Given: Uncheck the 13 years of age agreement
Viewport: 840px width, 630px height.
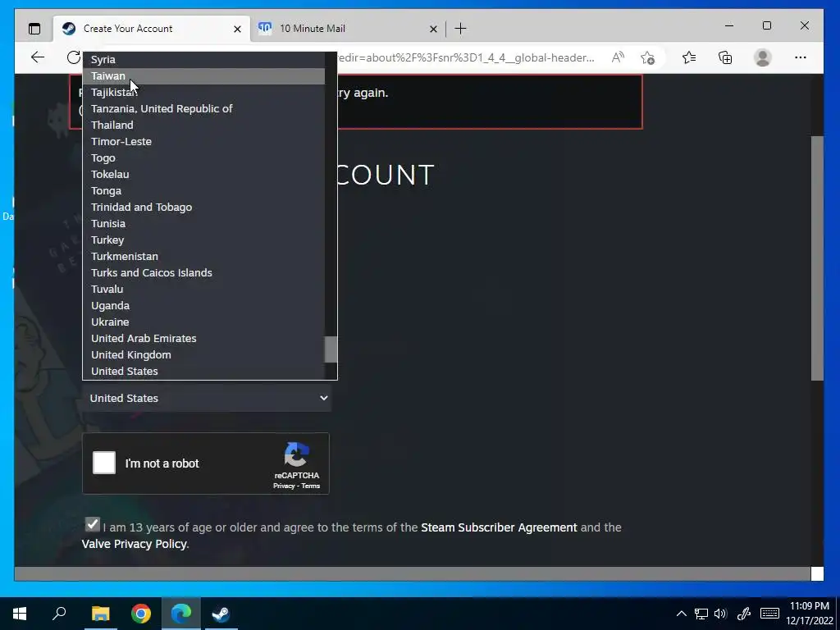Looking at the screenshot, I should click(92, 524).
